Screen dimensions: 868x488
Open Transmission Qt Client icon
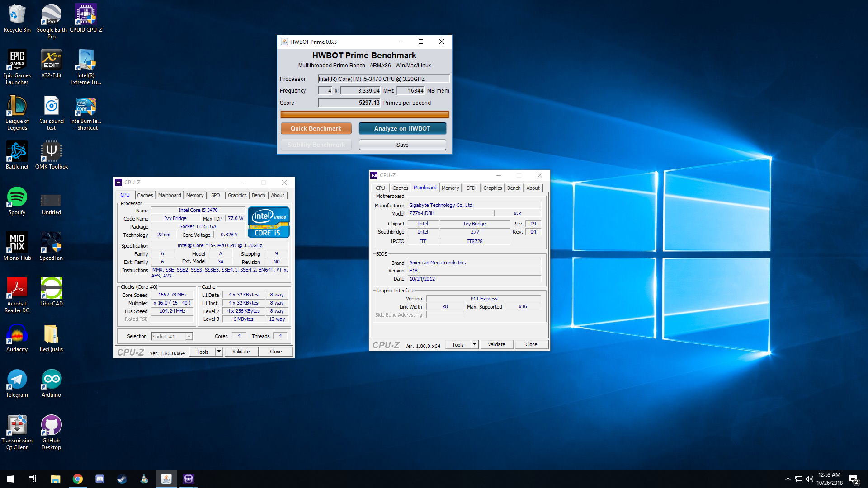(17, 432)
